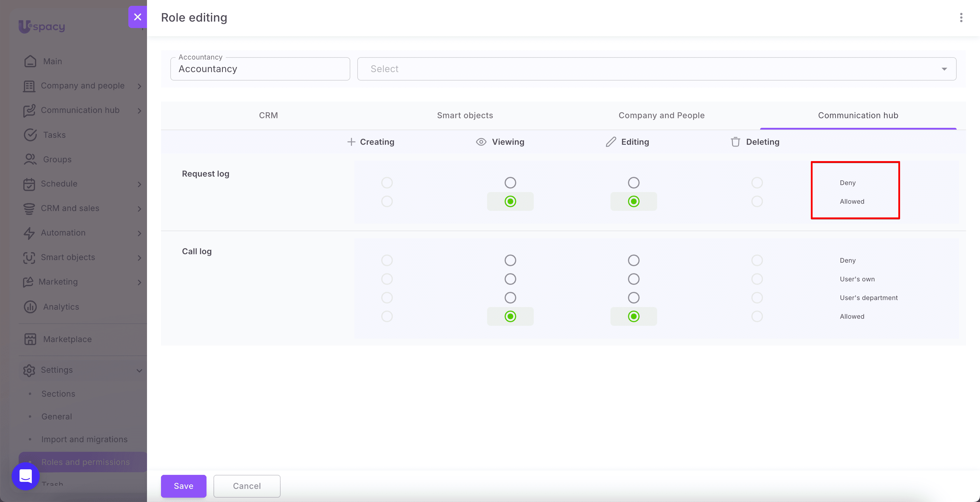Open the chat support bubble
980x502 pixels.
coord(25,476)
